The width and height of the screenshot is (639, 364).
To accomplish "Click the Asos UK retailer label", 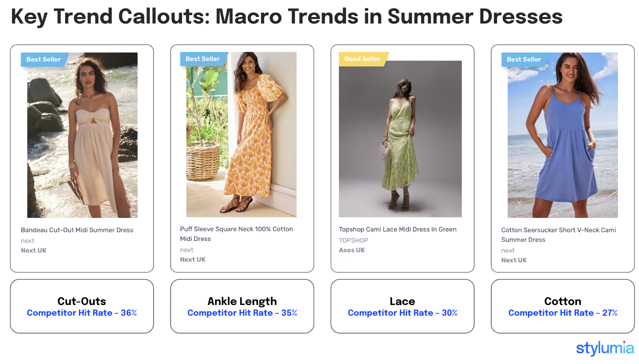I will [352, 250].
